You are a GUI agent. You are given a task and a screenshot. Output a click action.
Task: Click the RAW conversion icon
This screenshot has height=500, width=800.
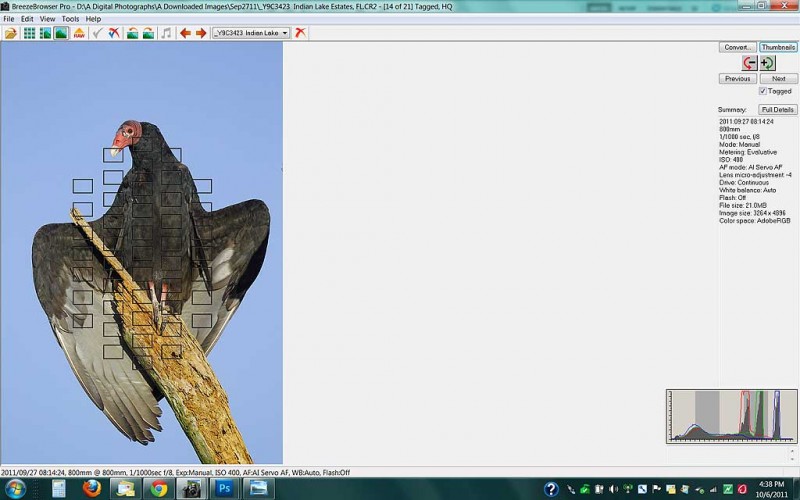tap(79, 33)
